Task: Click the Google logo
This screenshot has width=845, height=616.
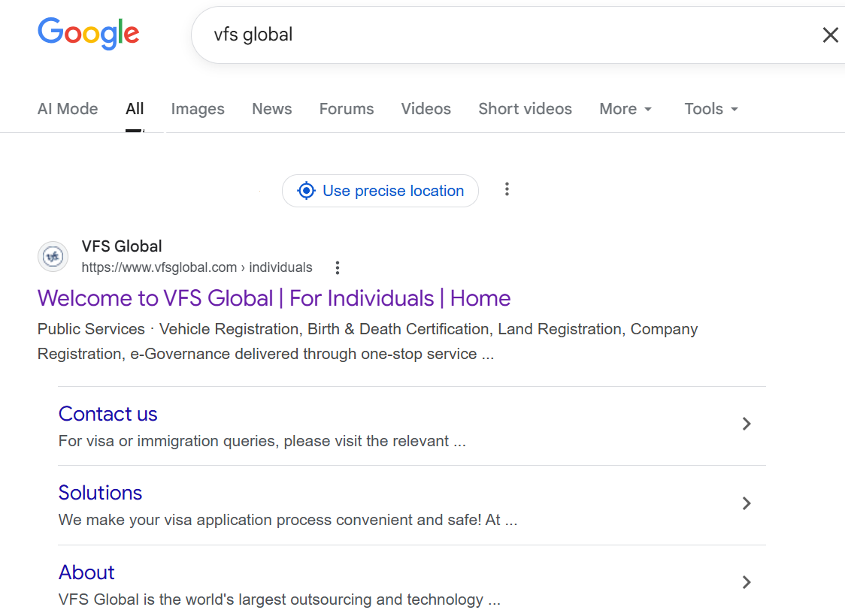Action: click(x=89, y=33)
